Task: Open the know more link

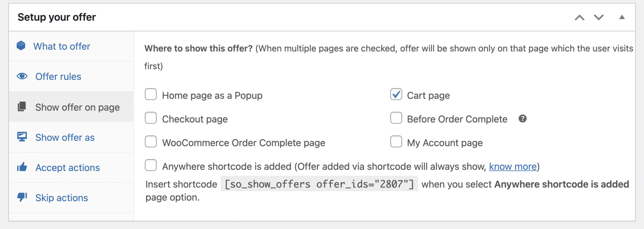Action: tap(513, 166)
